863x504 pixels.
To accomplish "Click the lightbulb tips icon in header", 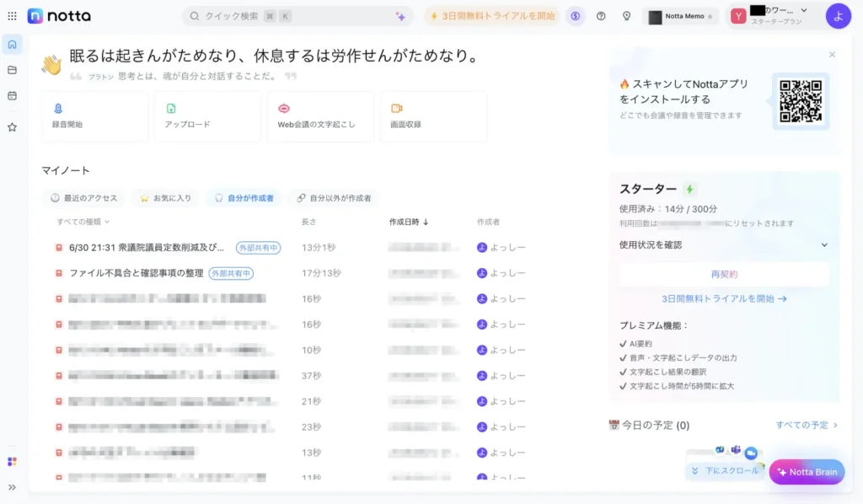I will [626, 16].
